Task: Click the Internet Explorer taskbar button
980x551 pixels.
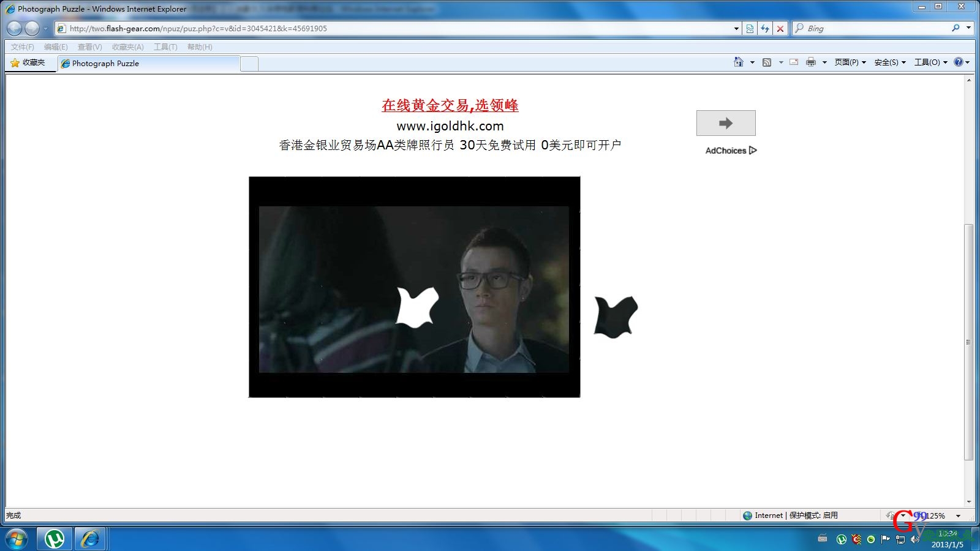Action: [91, 539]
